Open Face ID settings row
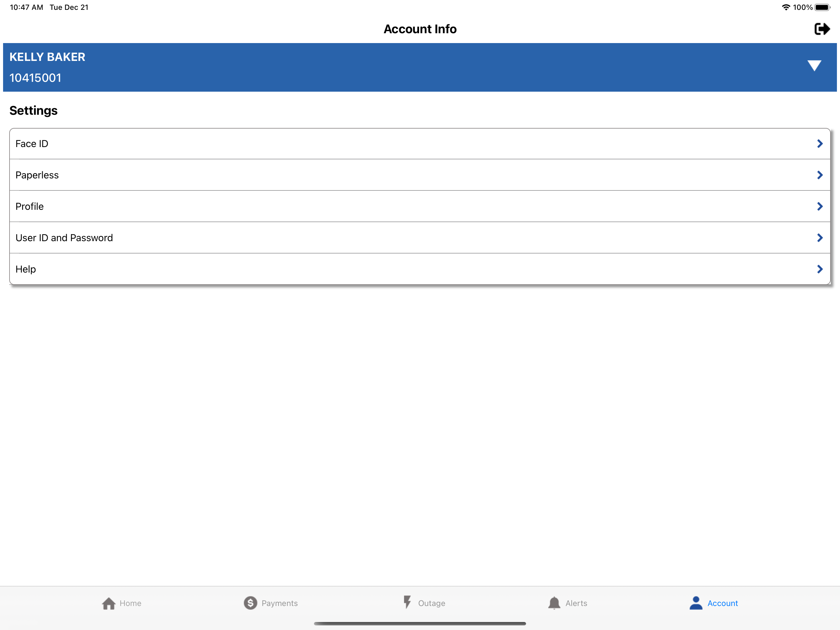Image resolution: width=840 pixels, height=630 pixels. point(420,144)
